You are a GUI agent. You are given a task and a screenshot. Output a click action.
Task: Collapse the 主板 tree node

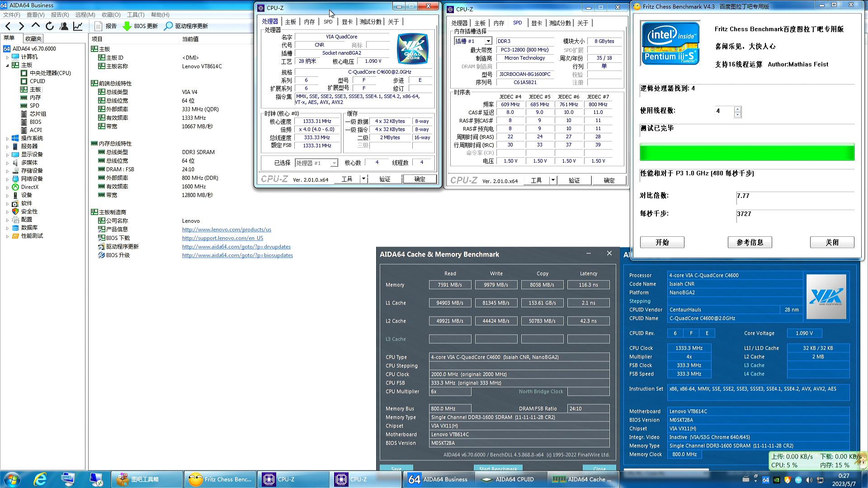click(7, 66)
